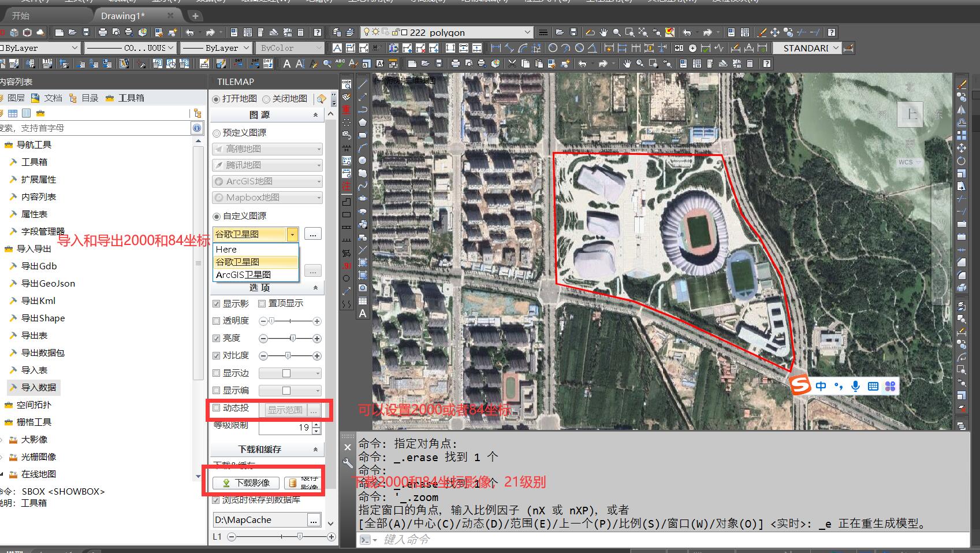Collapse the 下载和缓存 section

(315, 450)
